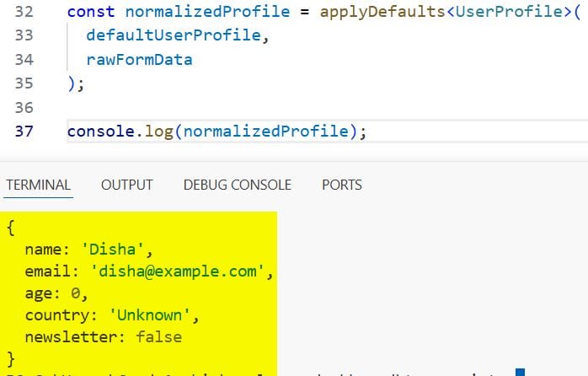Select line number 36 in gutter
The image size is (588, 376).
[x=24, y=108]
